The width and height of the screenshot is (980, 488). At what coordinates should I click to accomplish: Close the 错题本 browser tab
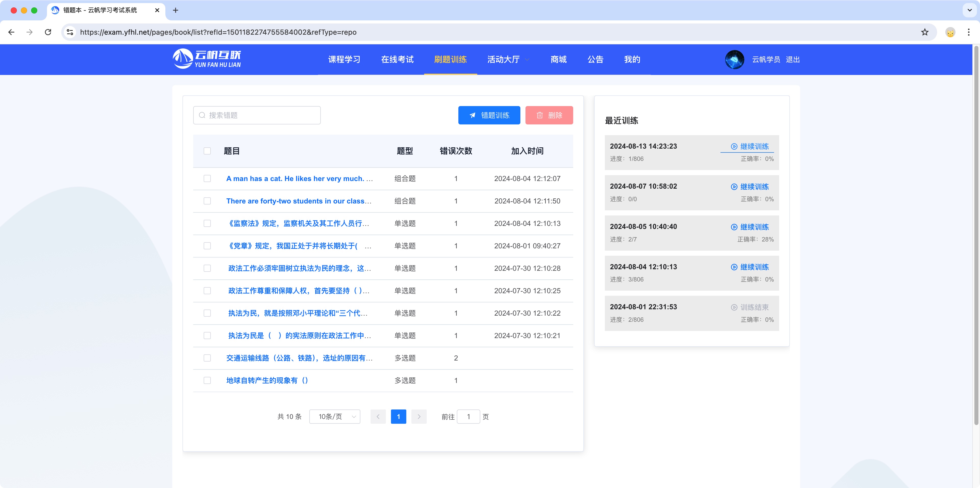coord(157,10)
